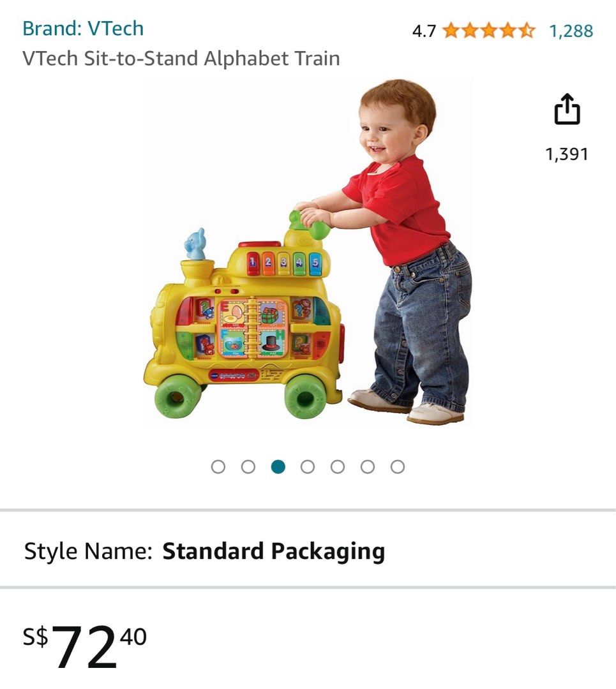Select the sixth image carousel dot
Screen dimensions: 616x689
point(368,466)
